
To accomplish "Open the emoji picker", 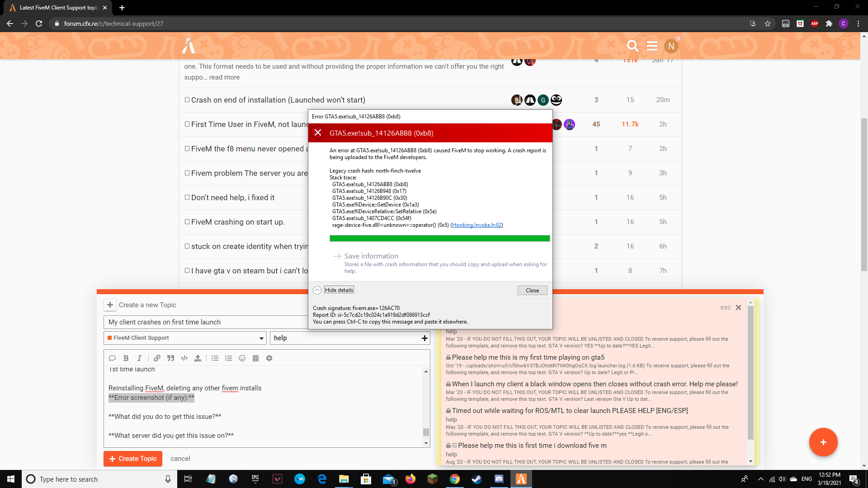I will pyautogui.click(x=242, y=358).
